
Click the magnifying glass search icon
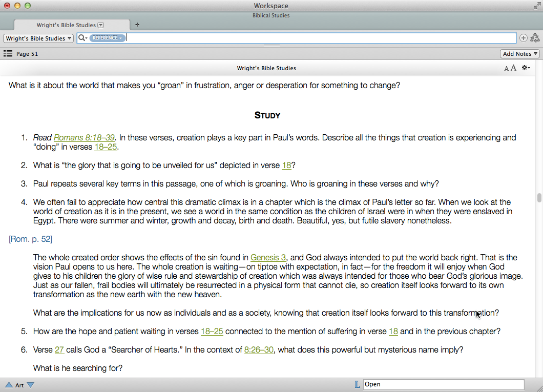tap(82, 38)
